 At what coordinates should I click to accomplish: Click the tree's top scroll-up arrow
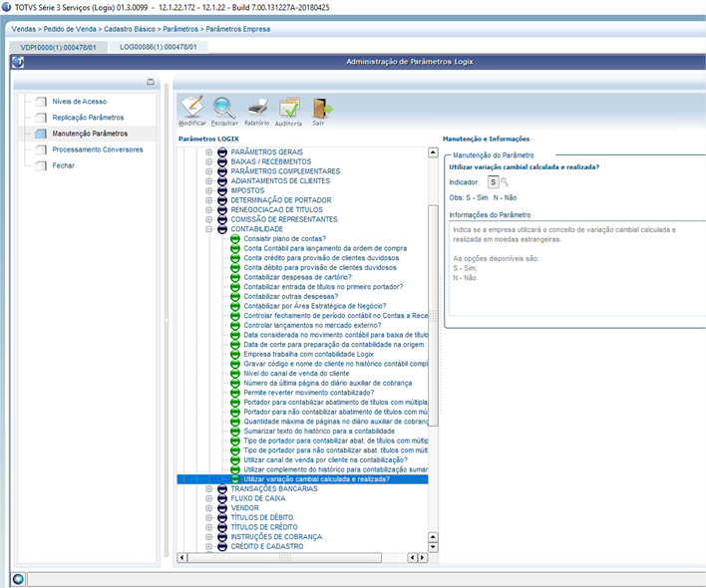[433, 152]
